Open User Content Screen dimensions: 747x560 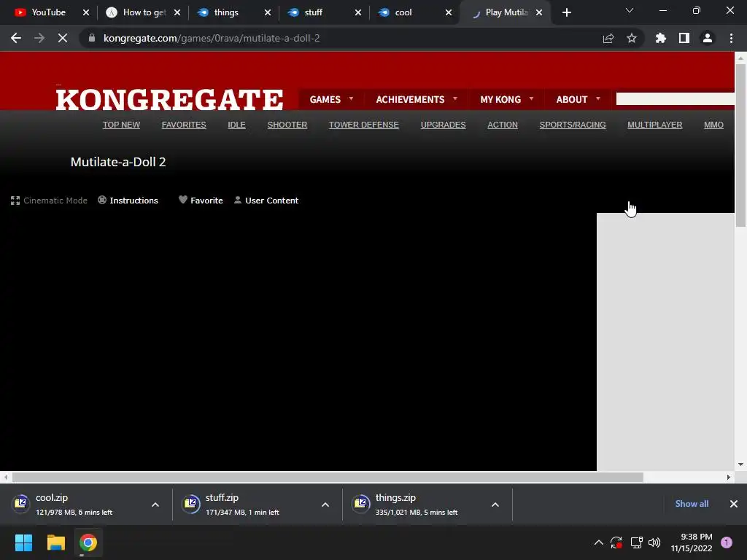(266, 201)
